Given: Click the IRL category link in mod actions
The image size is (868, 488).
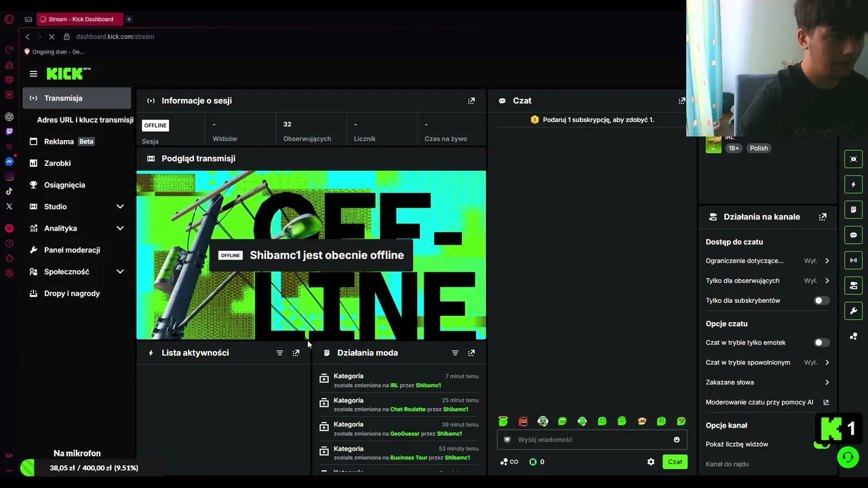Looking at the screenshot, I should [394, 386].
